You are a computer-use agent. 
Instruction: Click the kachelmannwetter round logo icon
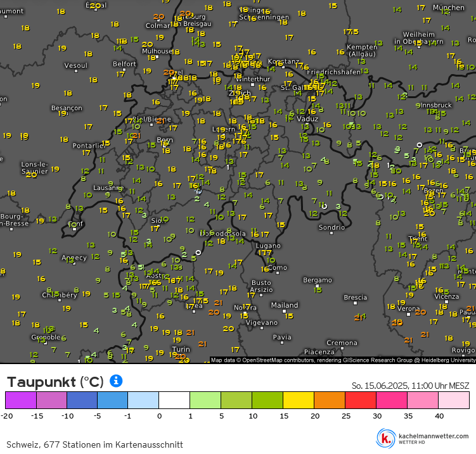[x=385, y=438]
